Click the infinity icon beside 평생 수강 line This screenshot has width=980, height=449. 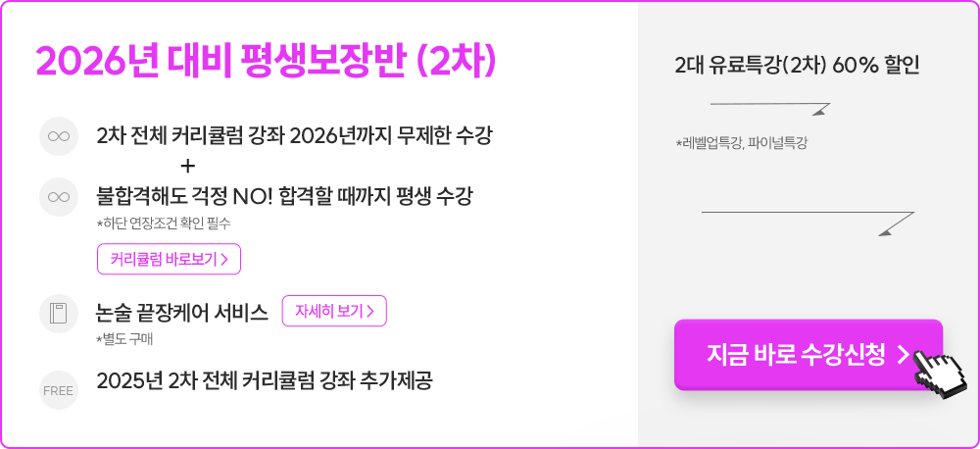click(x=59, y=196)
